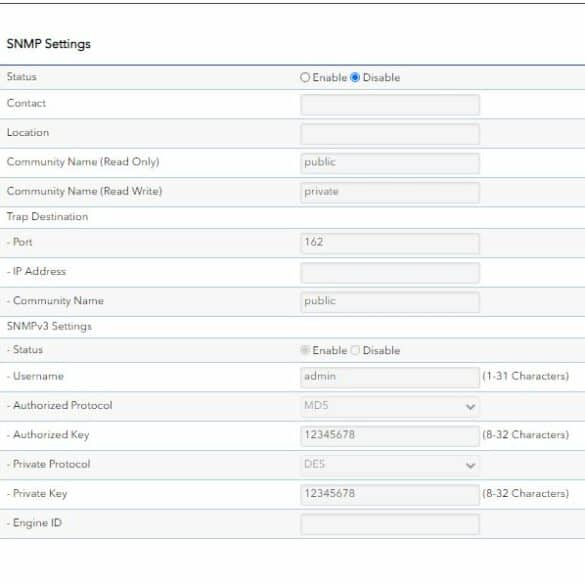Click the Location input field
This screenshot has height=585, width=585.
[390, 134]
